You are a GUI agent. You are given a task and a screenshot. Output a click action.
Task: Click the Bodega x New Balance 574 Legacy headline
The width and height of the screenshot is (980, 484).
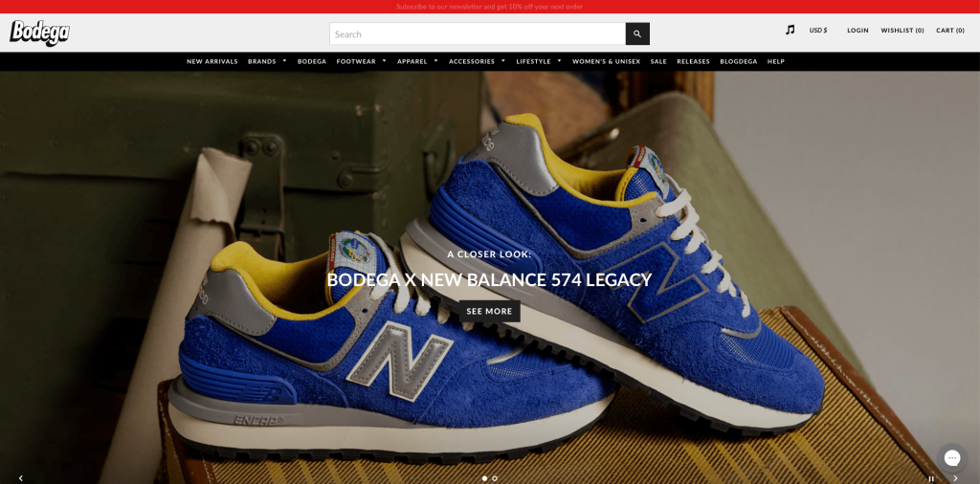pos(489,279)
